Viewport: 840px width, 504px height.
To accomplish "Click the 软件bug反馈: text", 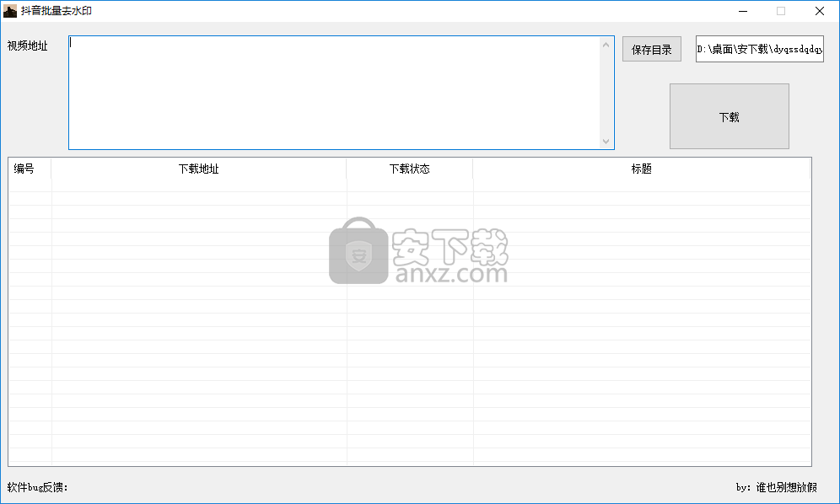I will coord(37,487).
